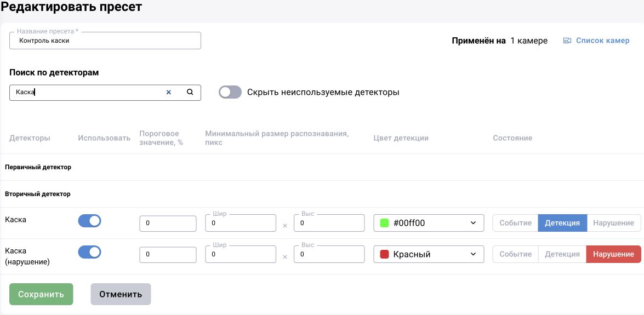Select Детекция state for Каска (нарушение) row
This screenshot has width=644, height=315.
pos(562,254)
